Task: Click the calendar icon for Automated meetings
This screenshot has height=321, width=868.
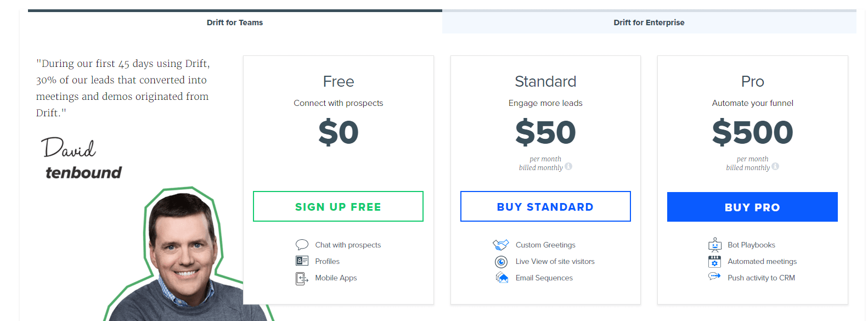Action: (x=714, y=261)
